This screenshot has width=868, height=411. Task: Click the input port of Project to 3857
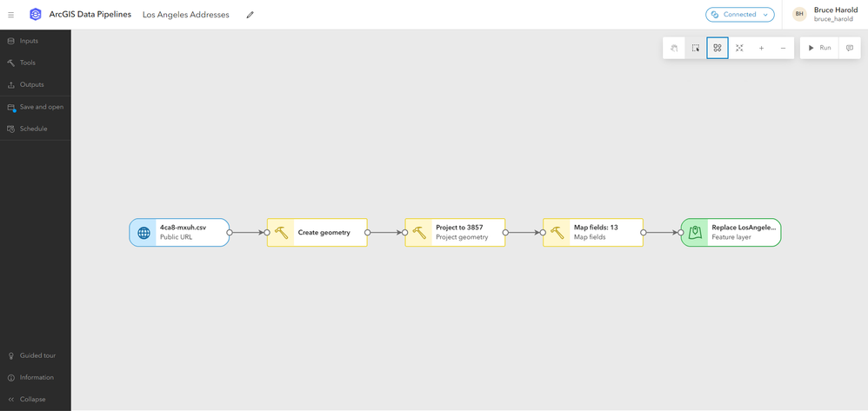click(x=404, y=233)
